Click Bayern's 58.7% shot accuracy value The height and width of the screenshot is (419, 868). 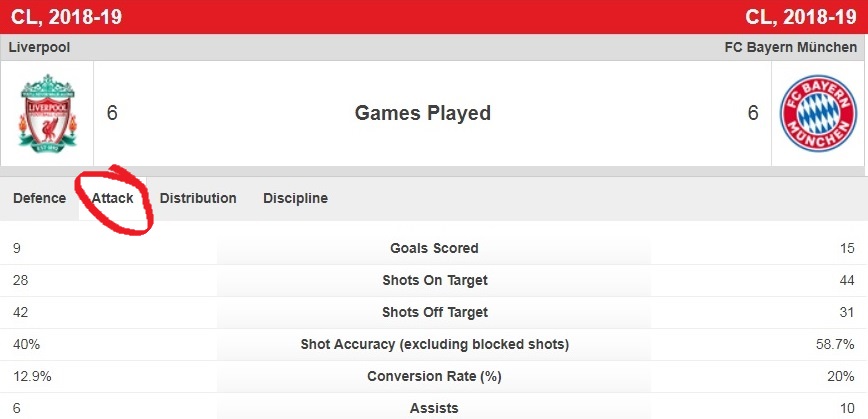click(x=835, y=344)
